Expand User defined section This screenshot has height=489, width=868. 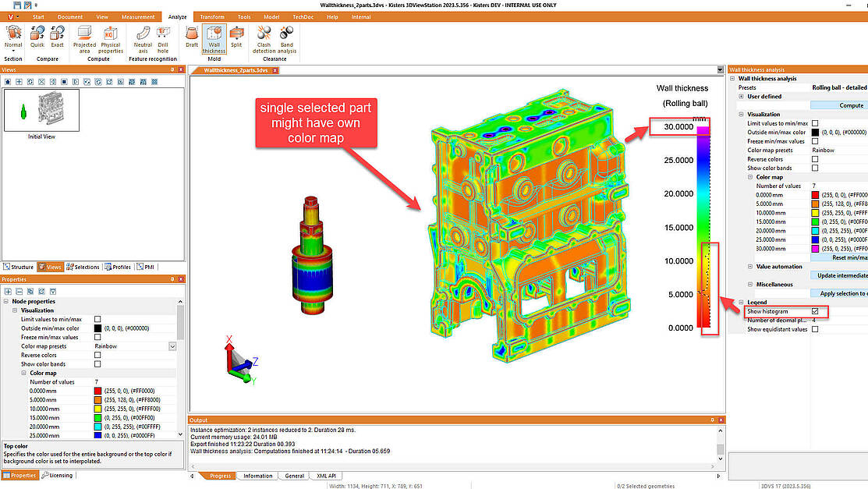[741, 97]
